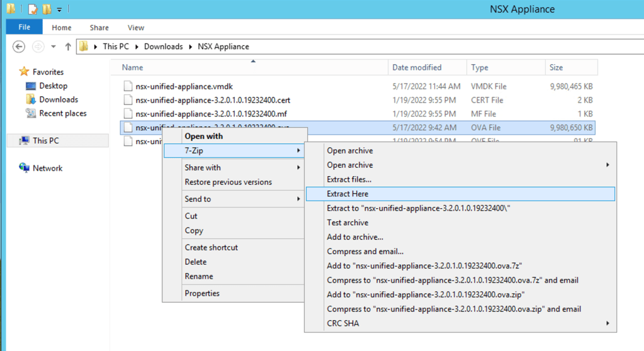The height and width of the screenshot is (351, 644).
Task: Choose Extract Here from 7-Zip menu
Action: (x=347, y=194)
